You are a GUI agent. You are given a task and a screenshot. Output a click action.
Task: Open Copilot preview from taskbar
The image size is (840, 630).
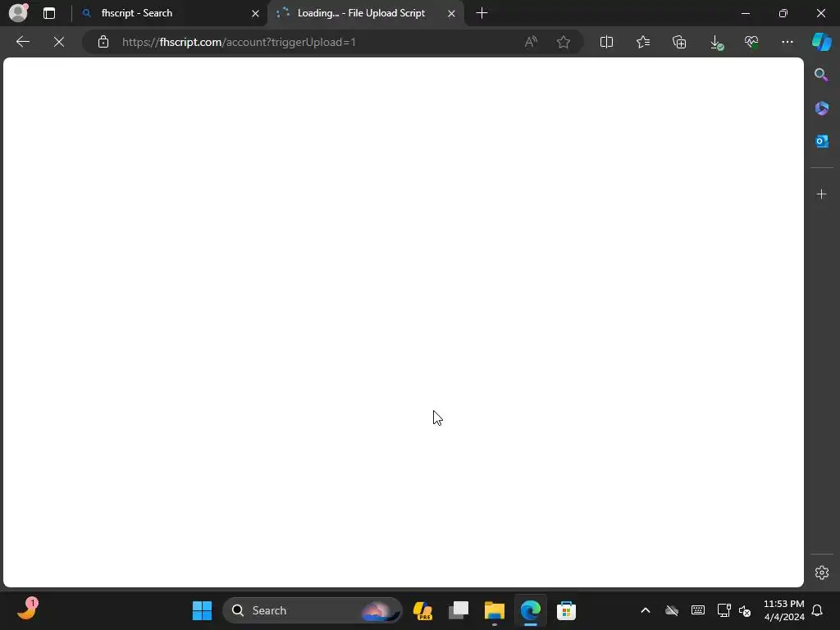pos(422,610)
